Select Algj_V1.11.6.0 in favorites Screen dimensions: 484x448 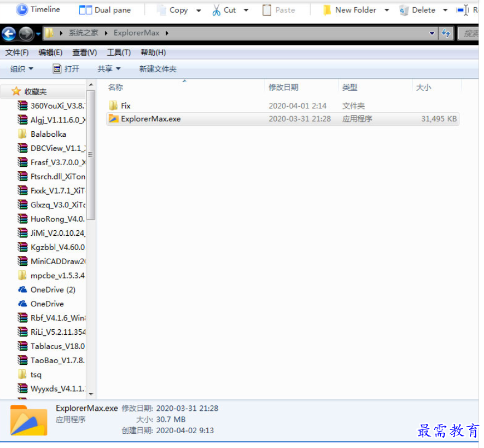51,120
